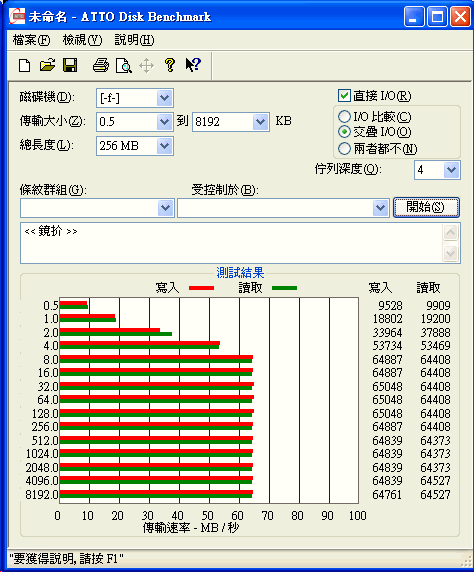Open the 條紋群組 dropdown
The image size is (474, 572).
click(165, 208)
